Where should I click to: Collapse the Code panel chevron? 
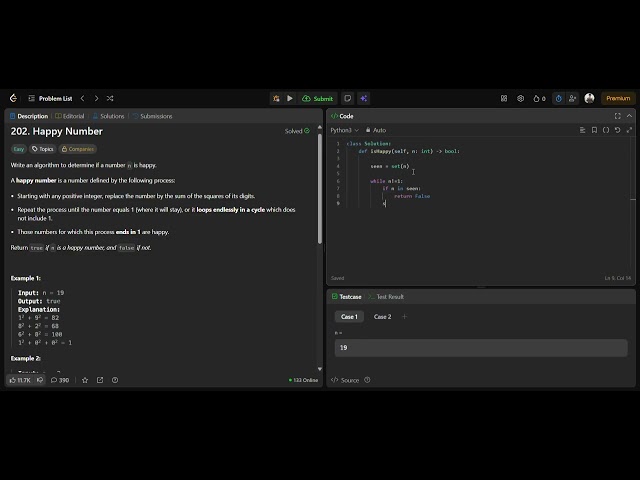(629, 116)
